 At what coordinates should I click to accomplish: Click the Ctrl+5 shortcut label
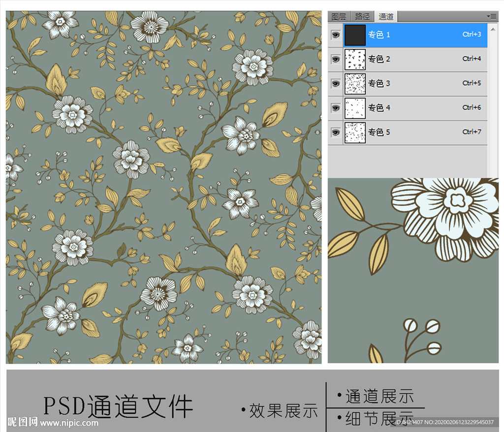point(472,83)
